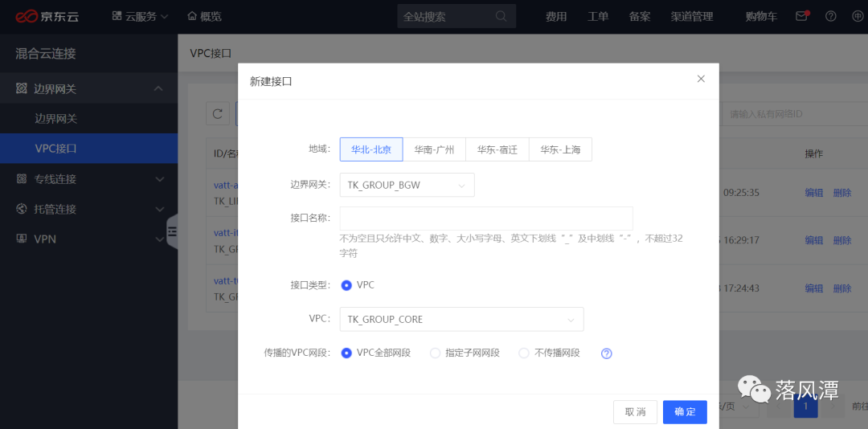Select 指定子网网段 radio option
The image size is (868, 429).
pos(435,353)
